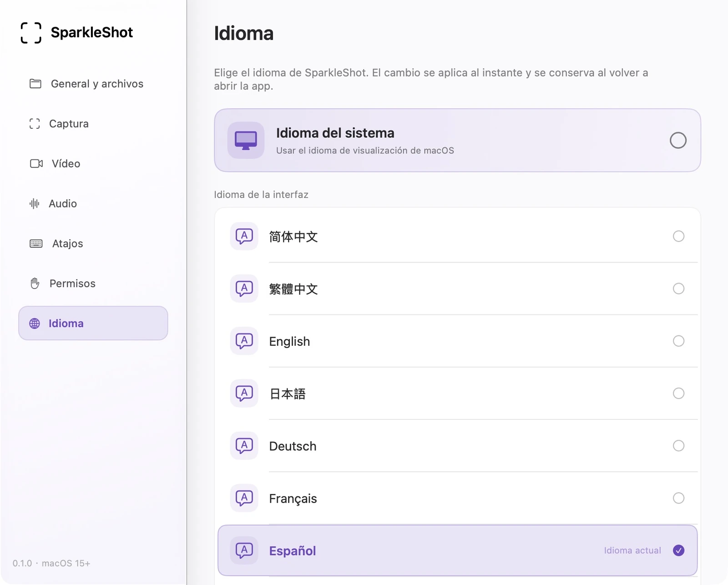This screenshot has width=728, height=585.
Task: Click the translate icon beside 日本語
Action: tap(244, 393)
